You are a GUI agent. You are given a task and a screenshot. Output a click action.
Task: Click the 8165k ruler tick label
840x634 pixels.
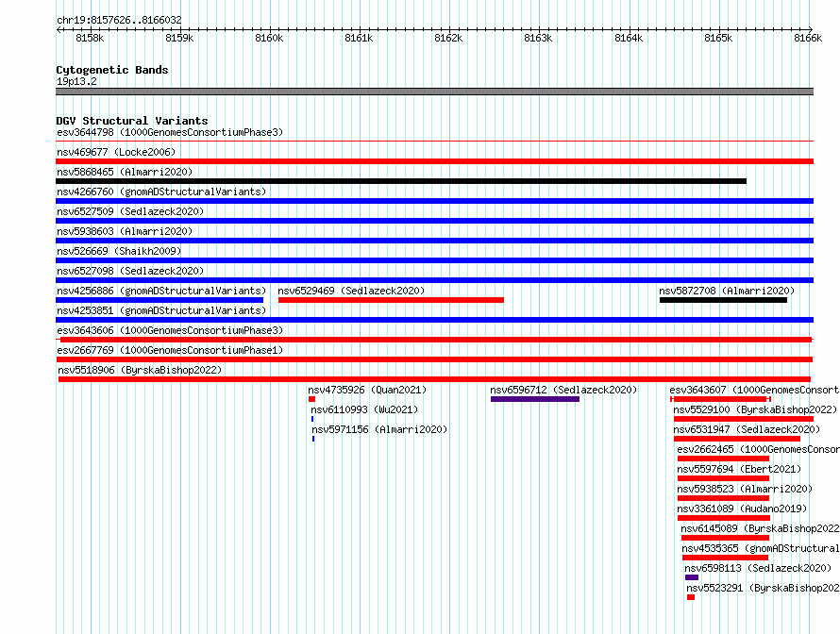point(718,38)
